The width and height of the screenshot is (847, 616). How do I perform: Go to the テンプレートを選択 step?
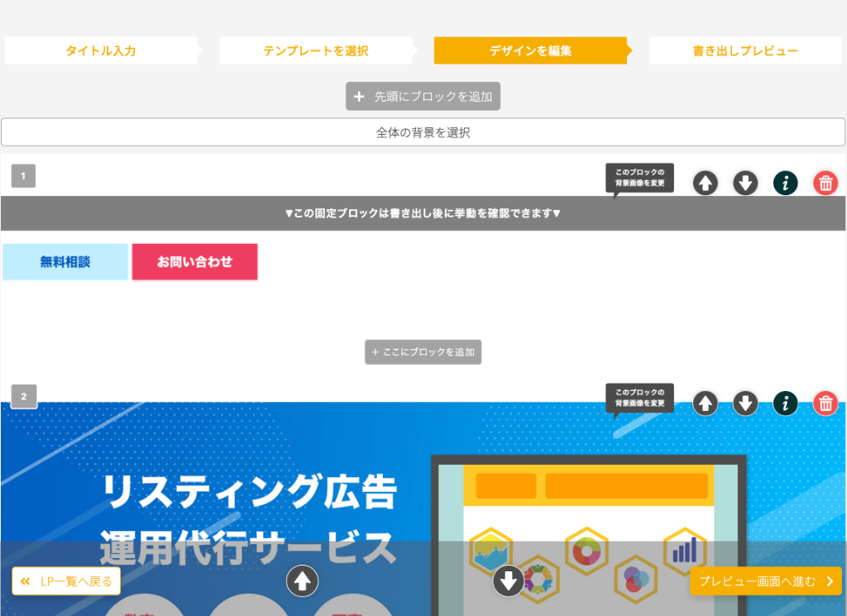315,50
